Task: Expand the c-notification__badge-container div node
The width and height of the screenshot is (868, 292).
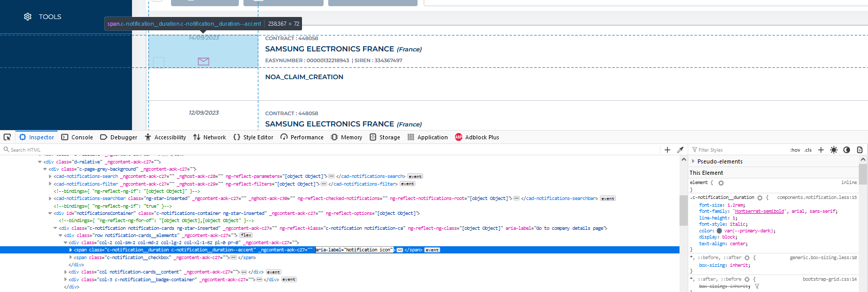Action: 66,280
